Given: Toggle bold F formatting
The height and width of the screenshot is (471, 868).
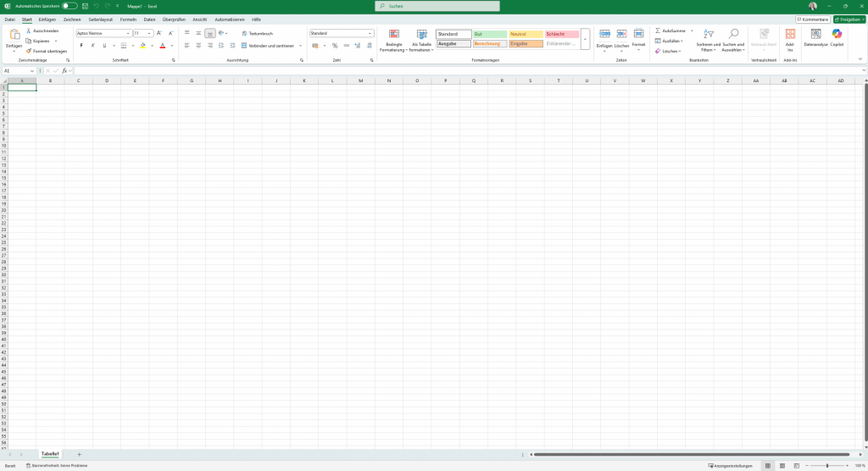Looking at the screenshot, I should pyautogui.click(x=81, y=46).
